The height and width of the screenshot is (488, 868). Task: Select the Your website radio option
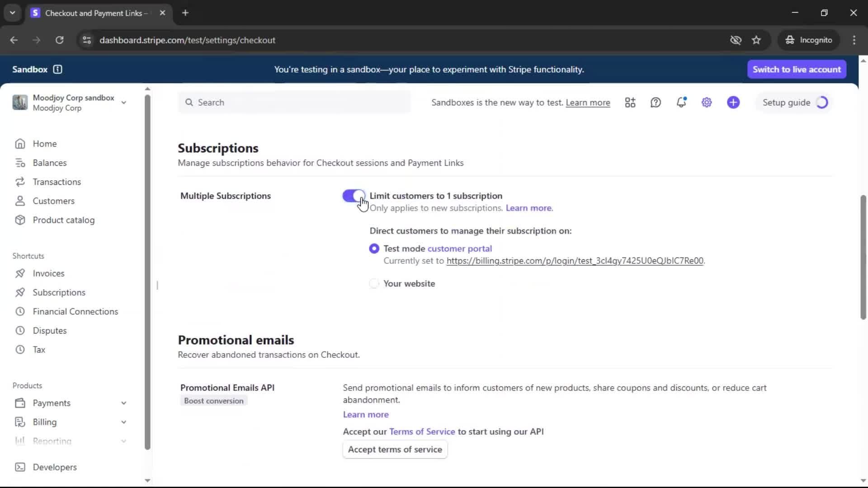374,284
